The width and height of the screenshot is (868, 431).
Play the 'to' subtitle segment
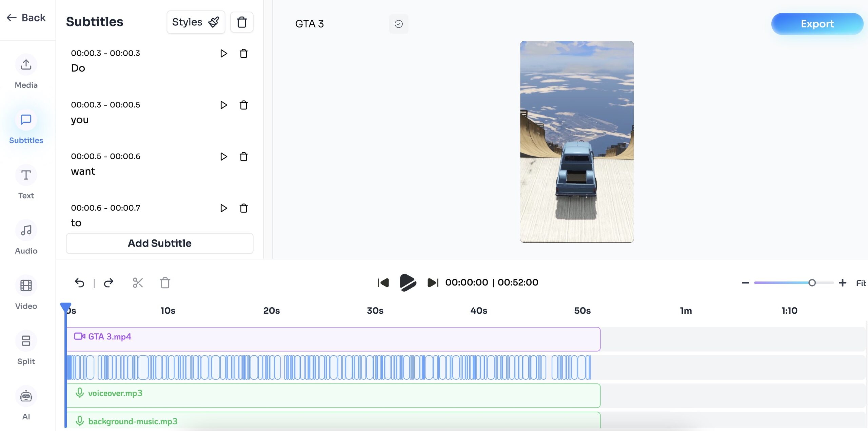(223, 208)
